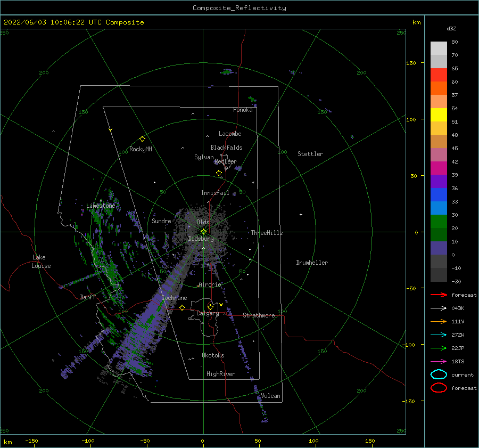Select the slate purple 10-0 dBZ swatch

point(439,248)
